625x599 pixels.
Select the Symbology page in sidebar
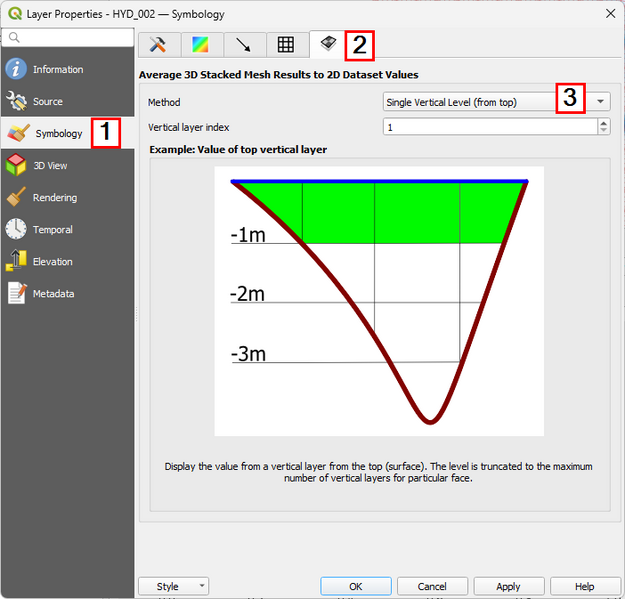point(58,134)
